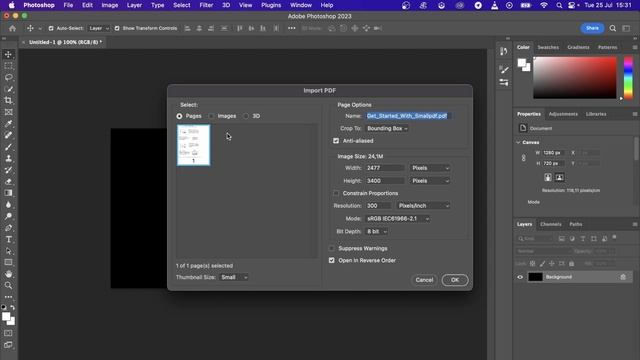Select the Clone Stamp tool
This screenshot has width=640, height=360.
pos(8,158)
